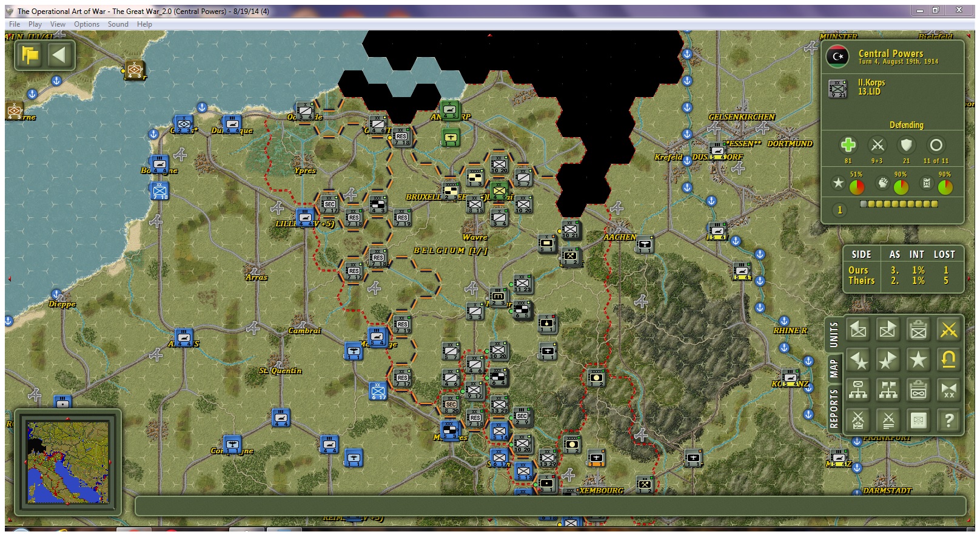Switch to the UNITS tab
Screen dimensions: 980x560
834,334
